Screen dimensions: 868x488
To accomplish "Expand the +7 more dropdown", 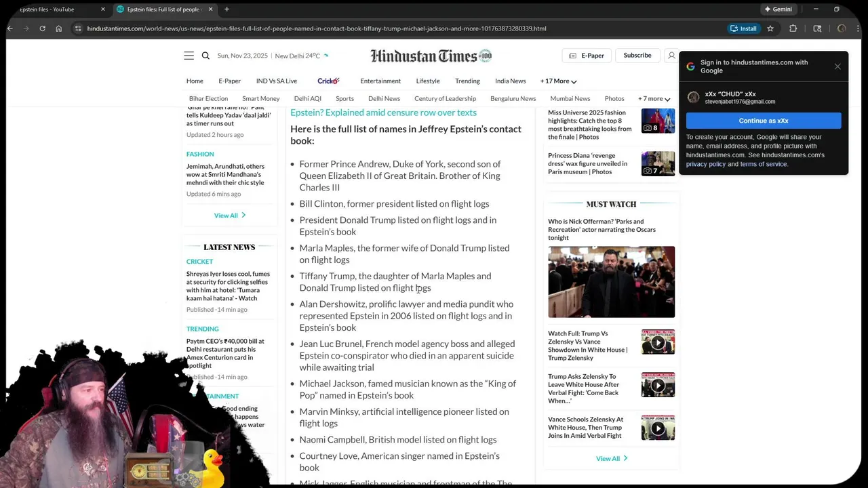I will pyautogui.click(x=654, y=99).
